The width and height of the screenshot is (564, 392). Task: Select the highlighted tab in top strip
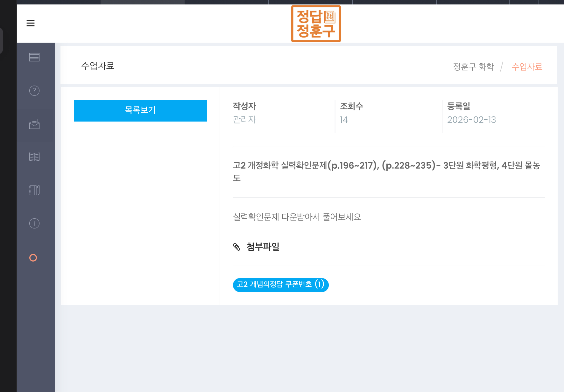point(142,2)
